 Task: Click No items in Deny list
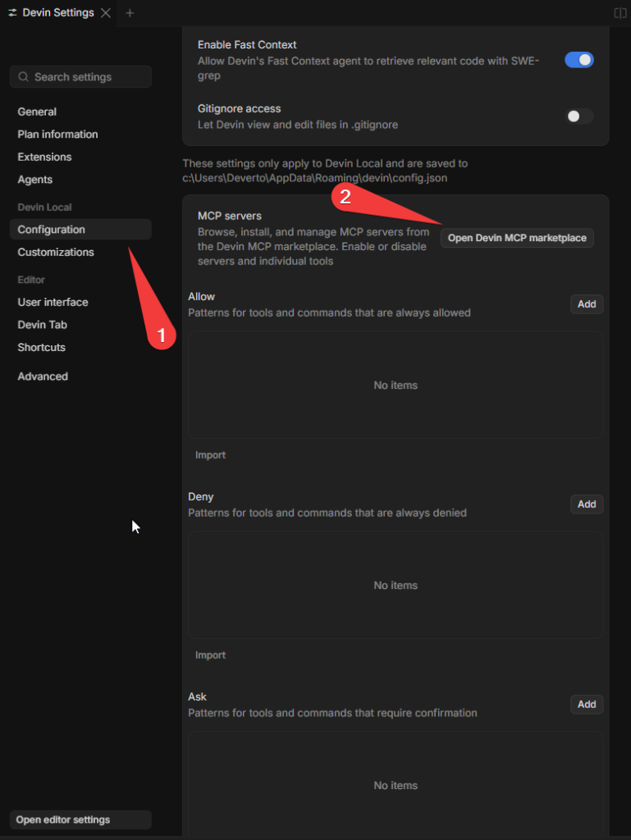(396, 586)
